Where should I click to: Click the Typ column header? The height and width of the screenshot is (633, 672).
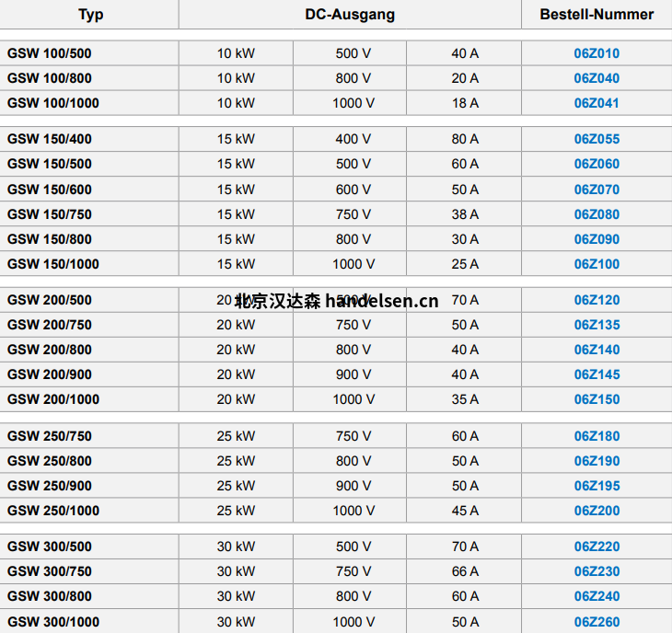[x=90, y=14]
